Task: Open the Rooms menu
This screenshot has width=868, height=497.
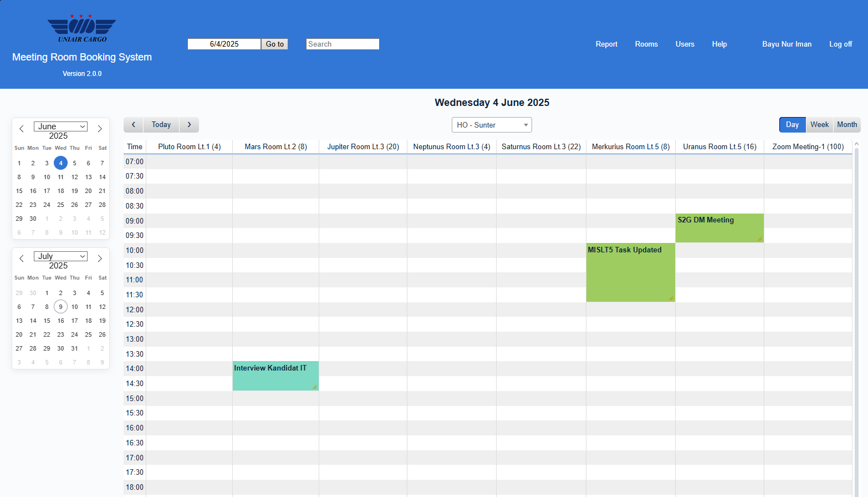Action: tap(646, 44)
